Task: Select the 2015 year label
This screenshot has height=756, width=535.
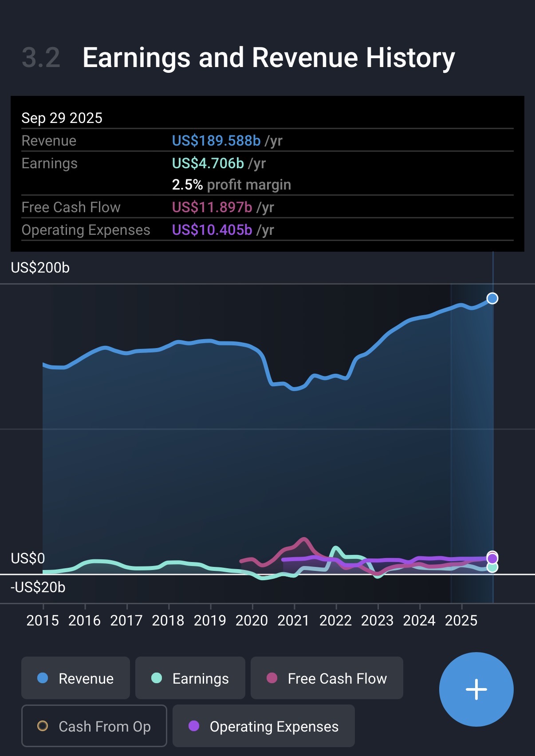Action: pyautogui.click(x=43, y=620)
